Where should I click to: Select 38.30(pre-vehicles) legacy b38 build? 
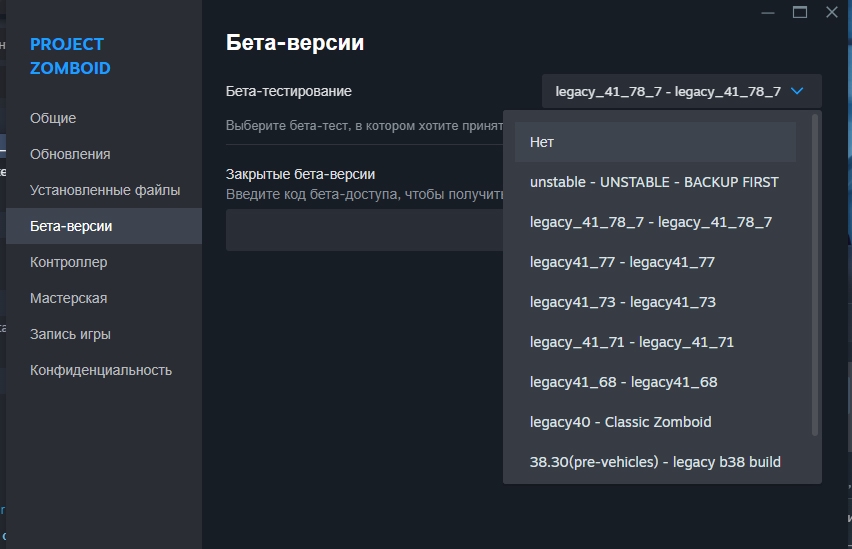point(655,461)
